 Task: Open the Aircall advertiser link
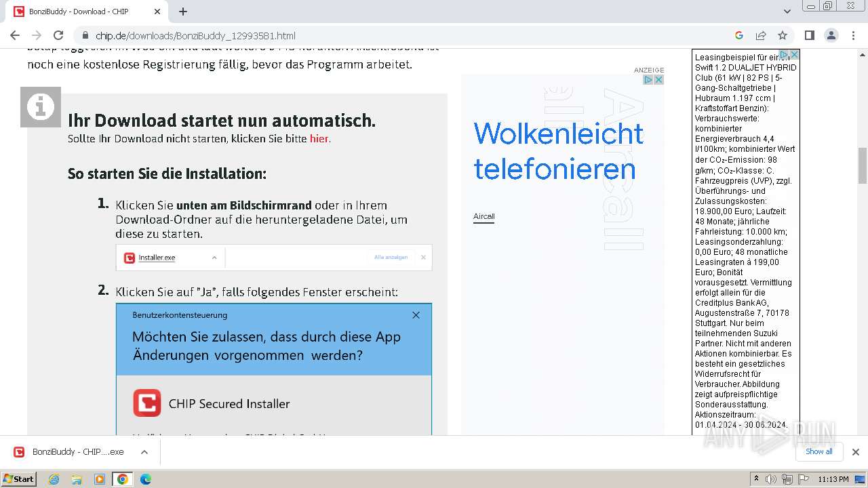pyautogui.click(x=484, y=217)
